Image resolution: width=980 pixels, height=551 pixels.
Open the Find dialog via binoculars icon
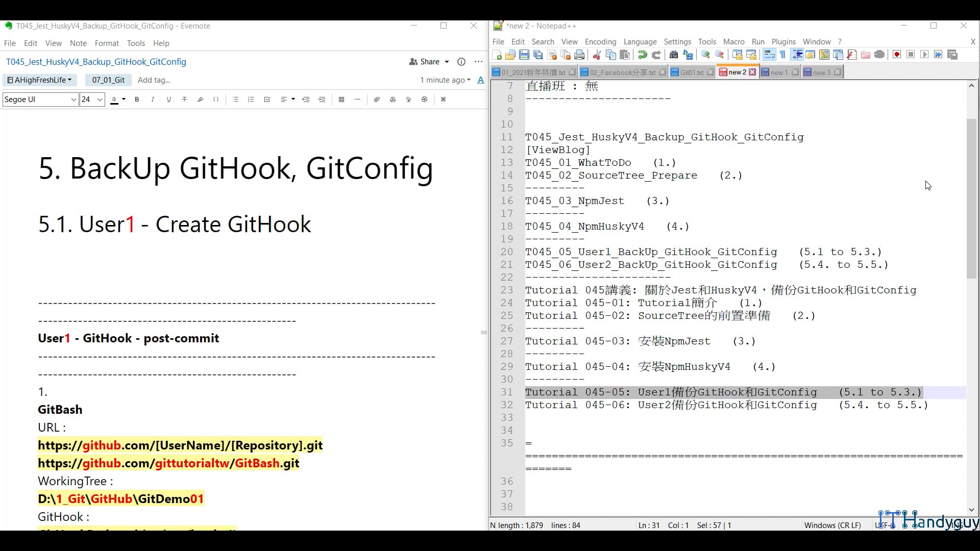click(674, 55)
